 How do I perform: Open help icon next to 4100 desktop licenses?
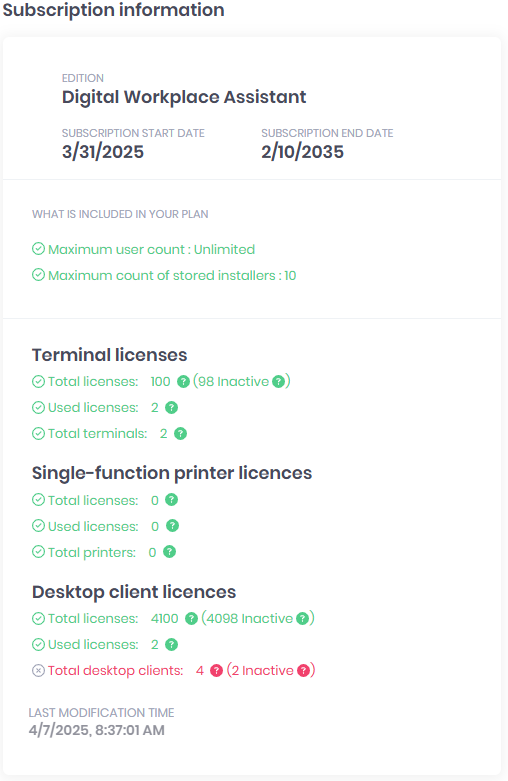pos(191,619)
